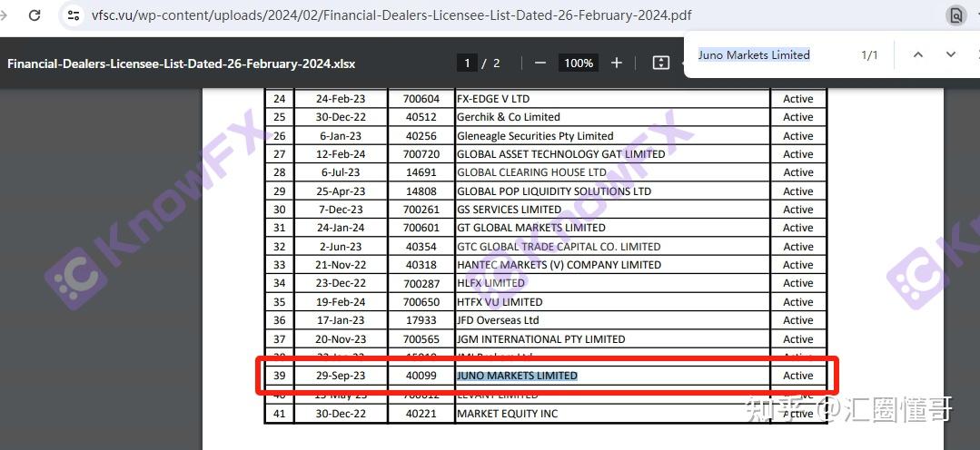Select GLOBAL POP LIQUIDITY SOLUTIONS LTD cell
The image size is (980, 450).
pyautogui.click(x=612, y=191)
